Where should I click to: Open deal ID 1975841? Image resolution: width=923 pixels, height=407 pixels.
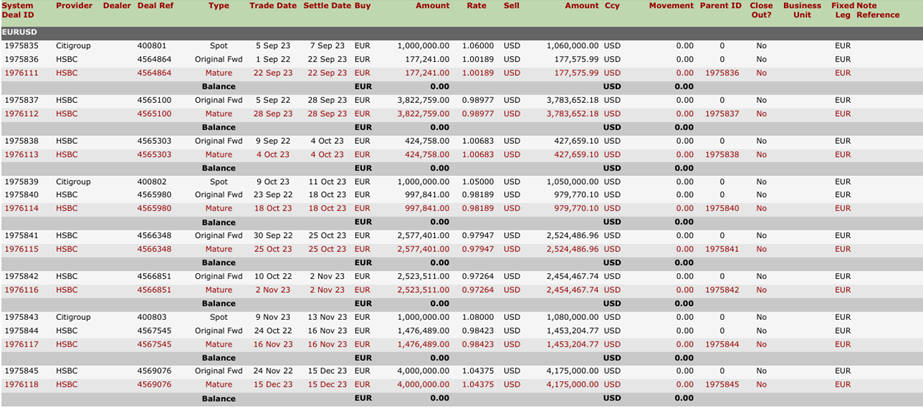(x=22, y=236)
